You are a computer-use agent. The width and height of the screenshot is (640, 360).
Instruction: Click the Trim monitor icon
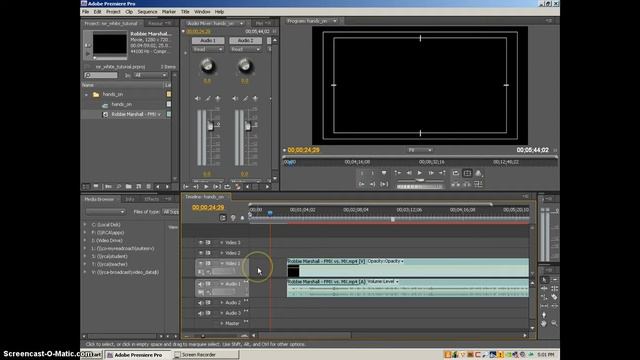pos(478,184)
